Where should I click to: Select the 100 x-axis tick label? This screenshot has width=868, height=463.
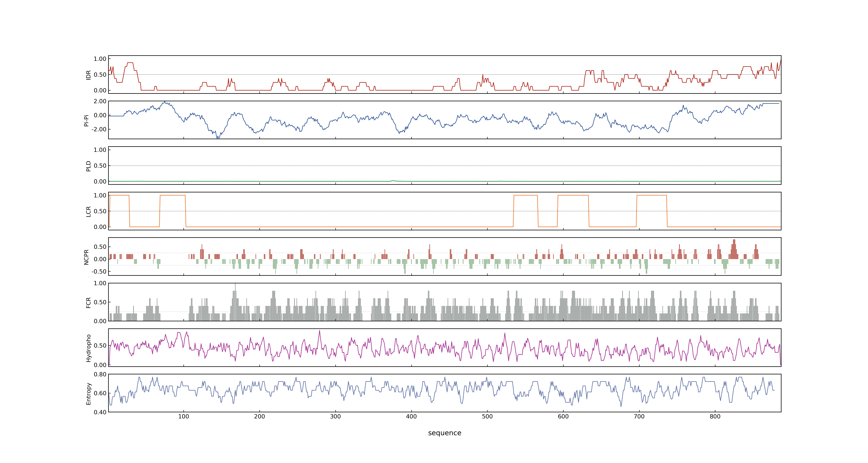click(184, 416)
